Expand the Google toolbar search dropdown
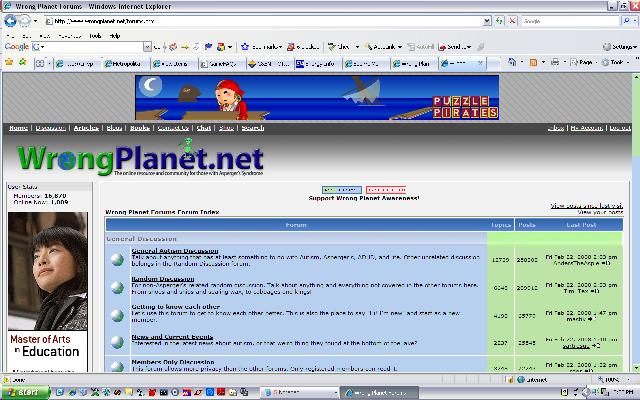Viewport: 640px width, 400px height. (x=147, y=47)
